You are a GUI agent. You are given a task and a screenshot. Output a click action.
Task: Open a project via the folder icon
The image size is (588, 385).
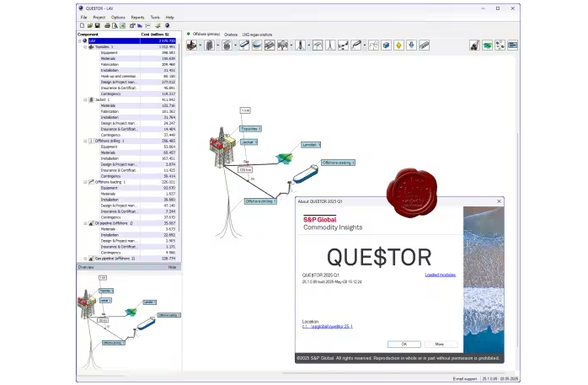click(x=90, y=25)
